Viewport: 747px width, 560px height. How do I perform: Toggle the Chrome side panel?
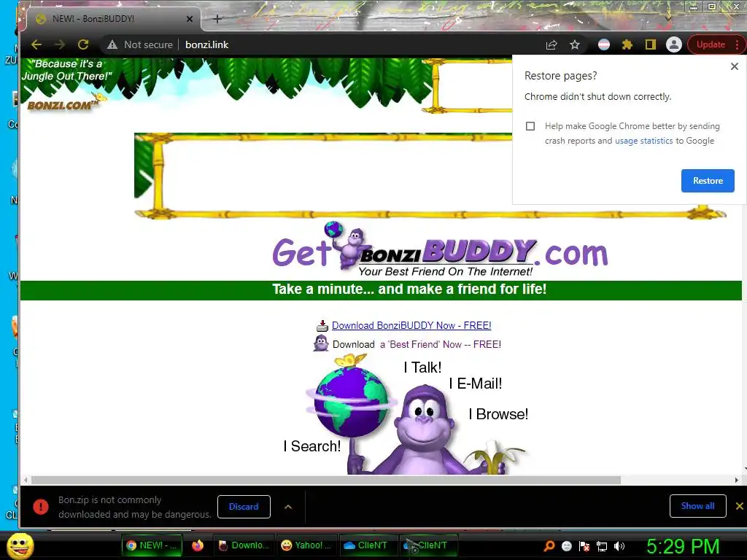(650, 44)
